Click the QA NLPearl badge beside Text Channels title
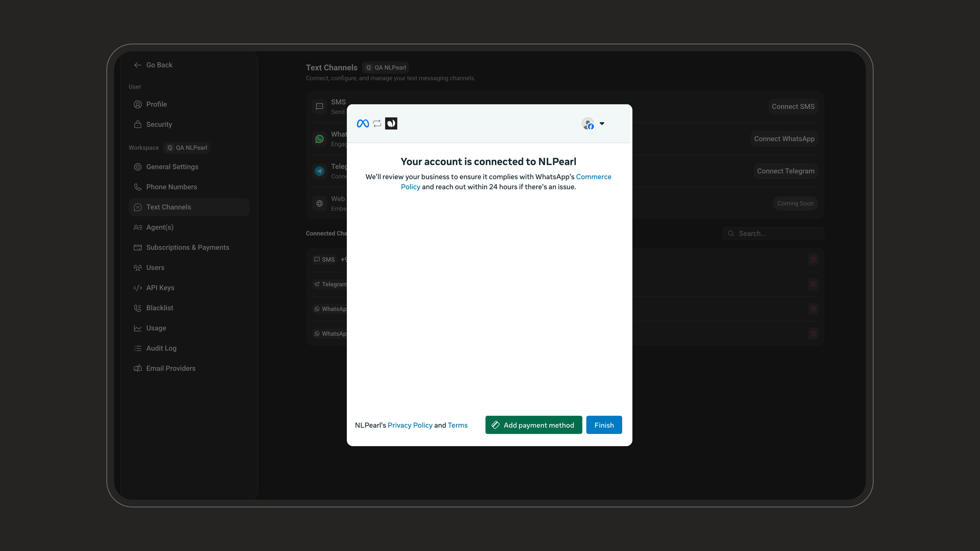980x551 pixels. click(x=385, y=67)
